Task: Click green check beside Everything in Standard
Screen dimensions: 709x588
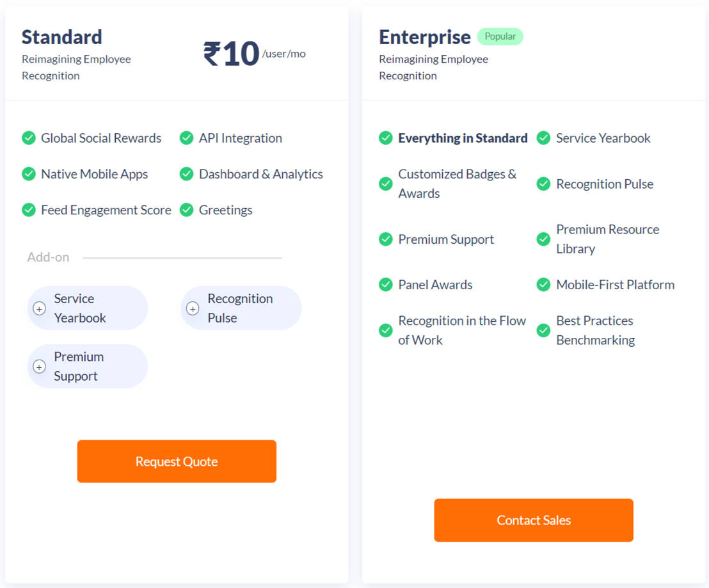Action: [385, 138]
